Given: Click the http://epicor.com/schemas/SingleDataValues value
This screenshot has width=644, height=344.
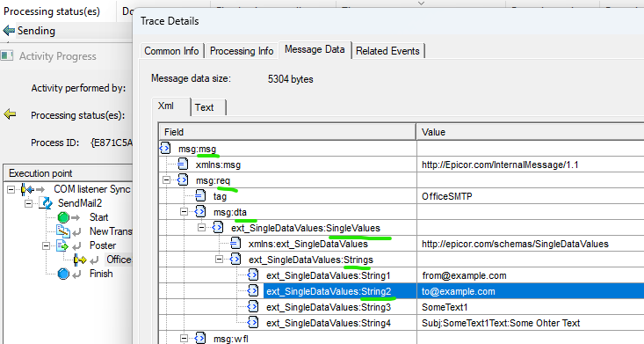Looking at the screenshot, I should coord(515,244).
